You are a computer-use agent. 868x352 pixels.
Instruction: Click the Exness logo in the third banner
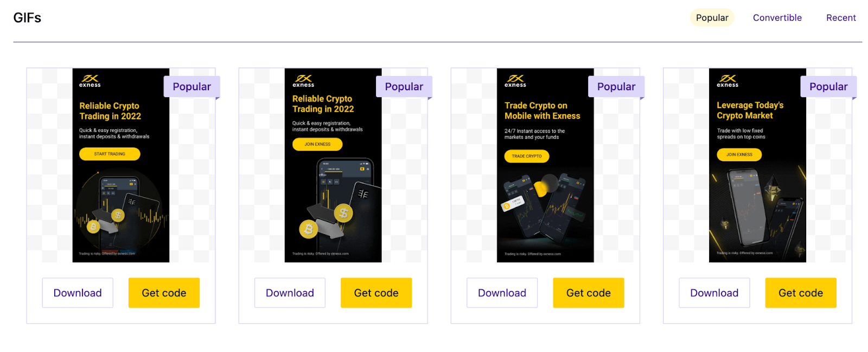(515, 81)
